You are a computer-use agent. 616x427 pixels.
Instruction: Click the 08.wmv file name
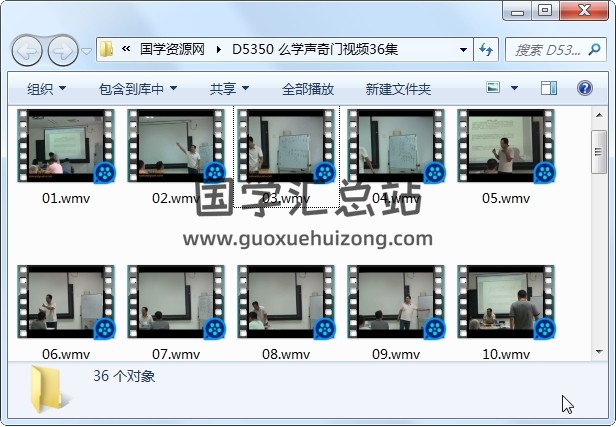point(286,354)
